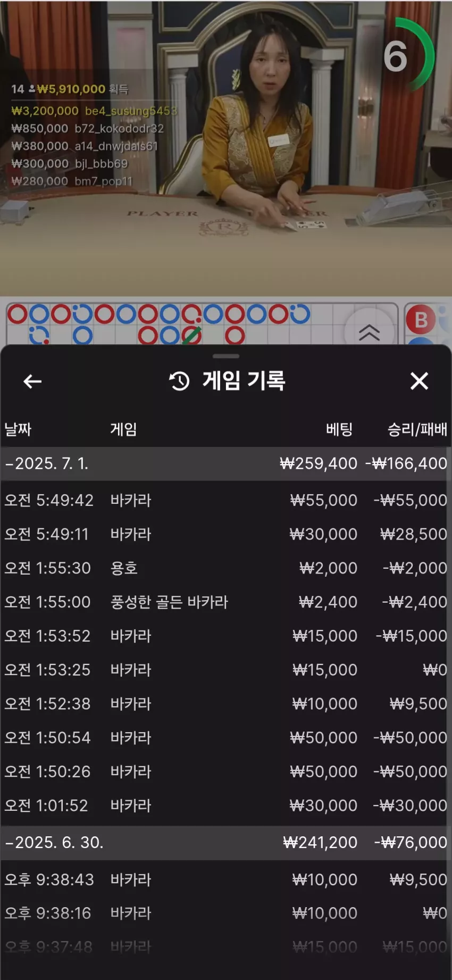Viewport: 452px width, 980px height.
Task: Open the 오후 9:38:16 바카라 record
Action: (x=226, y=913)
